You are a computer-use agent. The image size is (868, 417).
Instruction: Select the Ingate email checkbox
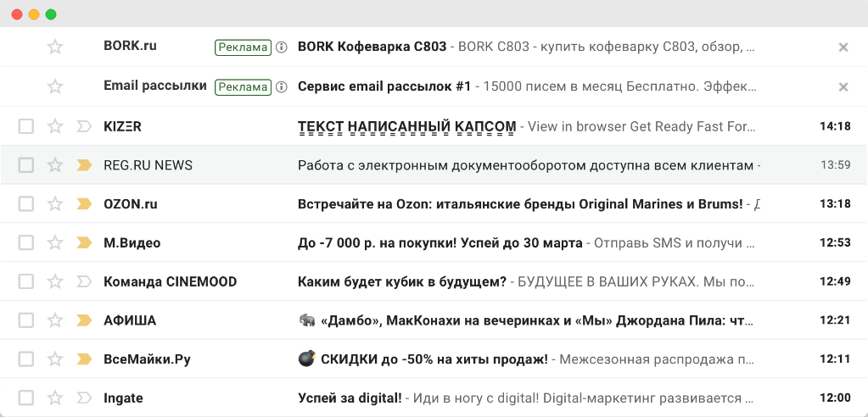(26, 398)
